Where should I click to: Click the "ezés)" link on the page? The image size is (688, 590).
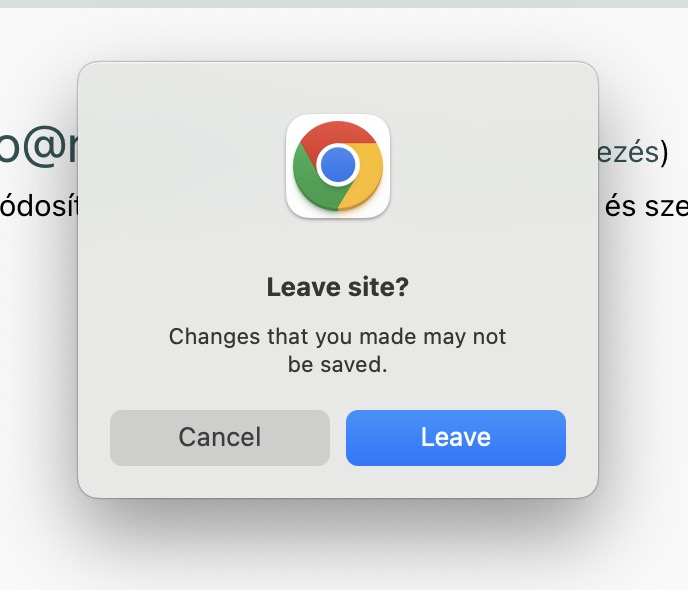633,153
